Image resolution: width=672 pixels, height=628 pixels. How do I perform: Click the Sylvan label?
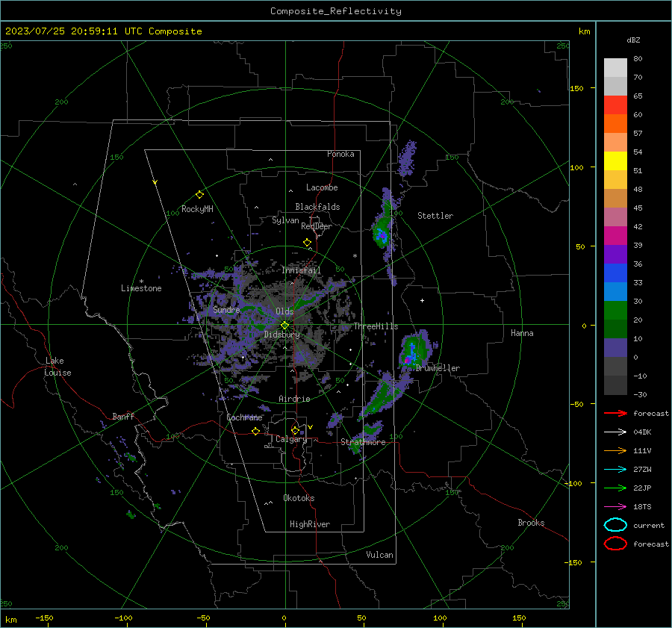[x=285, y=220]
